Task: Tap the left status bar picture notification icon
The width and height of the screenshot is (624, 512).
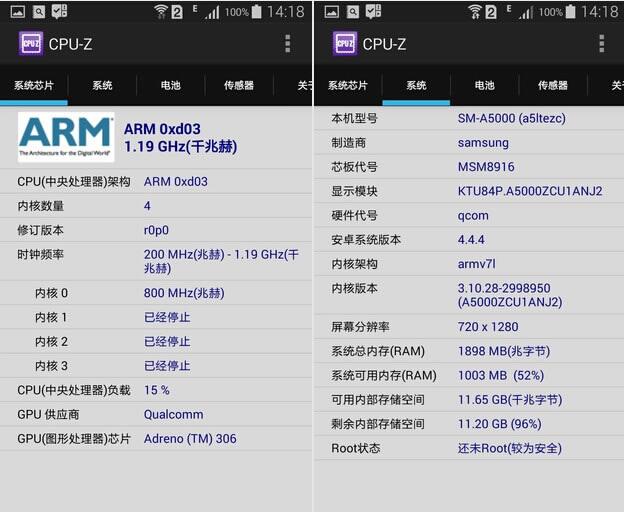Action: 18,12
